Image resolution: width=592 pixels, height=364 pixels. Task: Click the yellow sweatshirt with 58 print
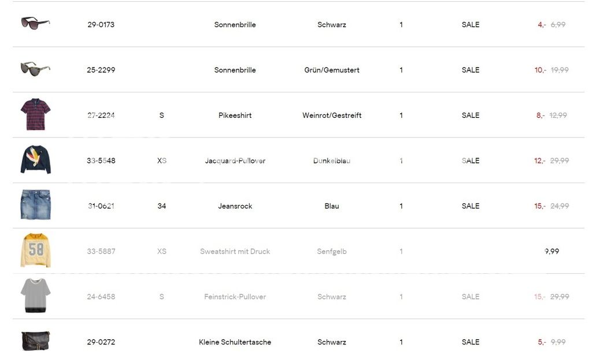[x=35, y=251]
